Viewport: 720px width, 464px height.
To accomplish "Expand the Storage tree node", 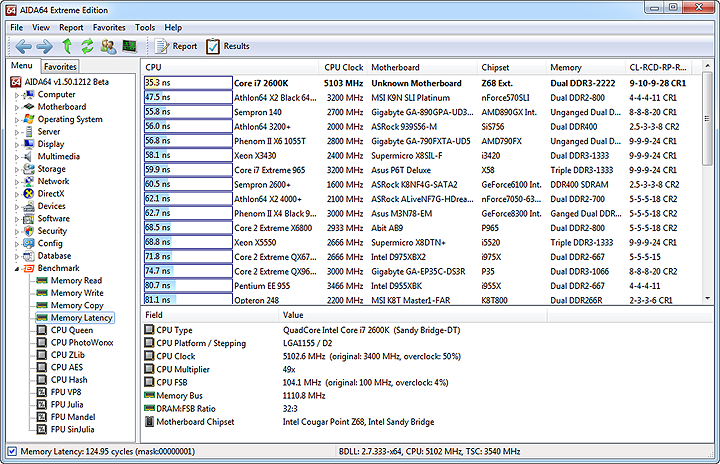I will coord(17,170).
